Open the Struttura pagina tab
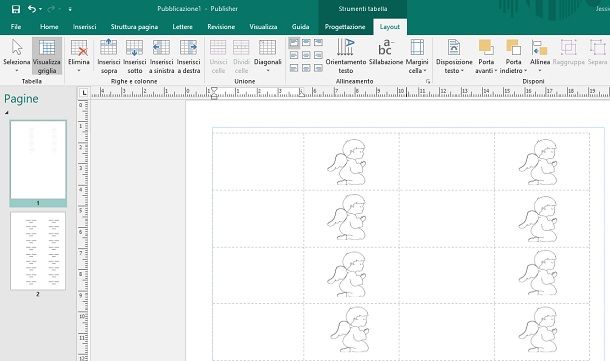Image resolution: width=610 pixels, height=361 pixels. [134, 27]
